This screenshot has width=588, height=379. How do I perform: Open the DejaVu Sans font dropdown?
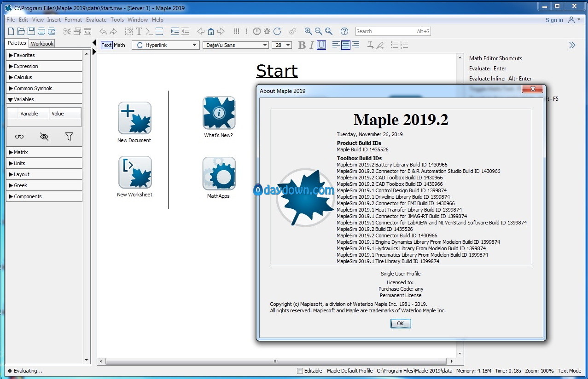coord(236,45)
